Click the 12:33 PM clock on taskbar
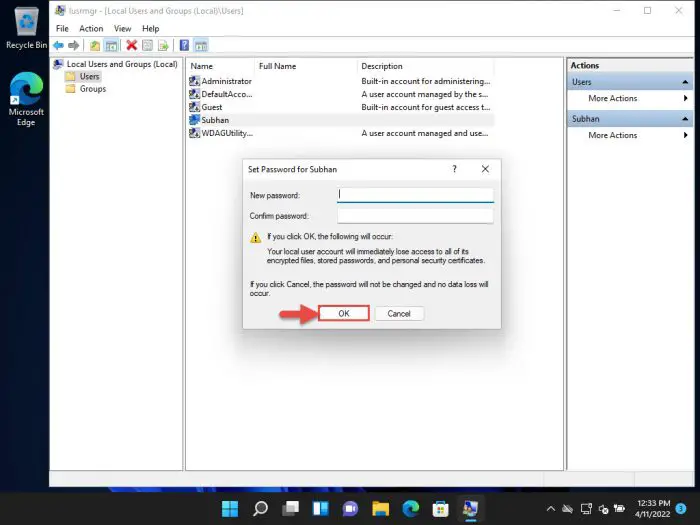This screenshot has width=700, height=525. (x=653, y=503)
